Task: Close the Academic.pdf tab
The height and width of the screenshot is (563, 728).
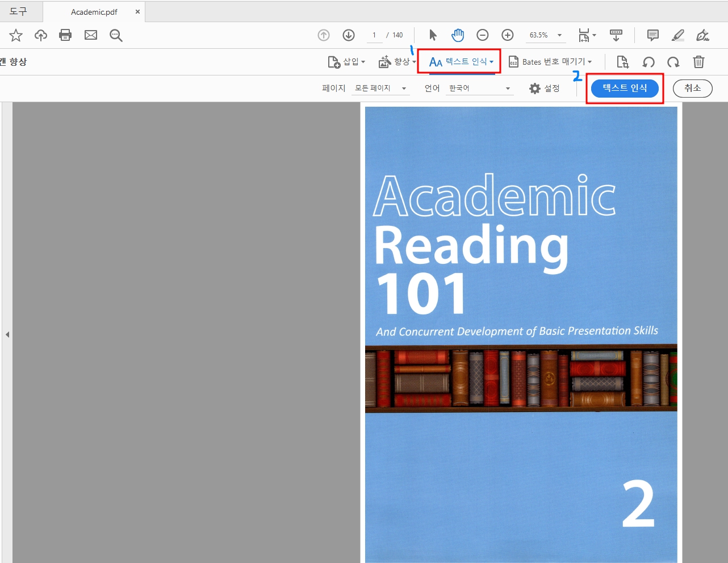Action: click(137, 12)
